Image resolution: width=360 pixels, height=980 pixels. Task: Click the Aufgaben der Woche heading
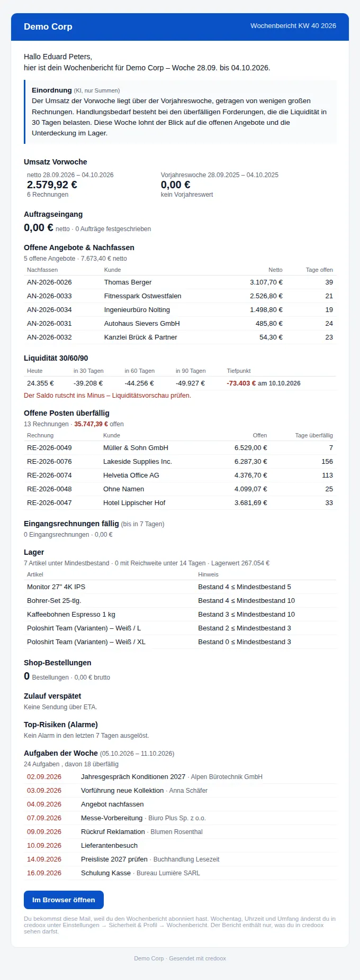click(61, 753)
